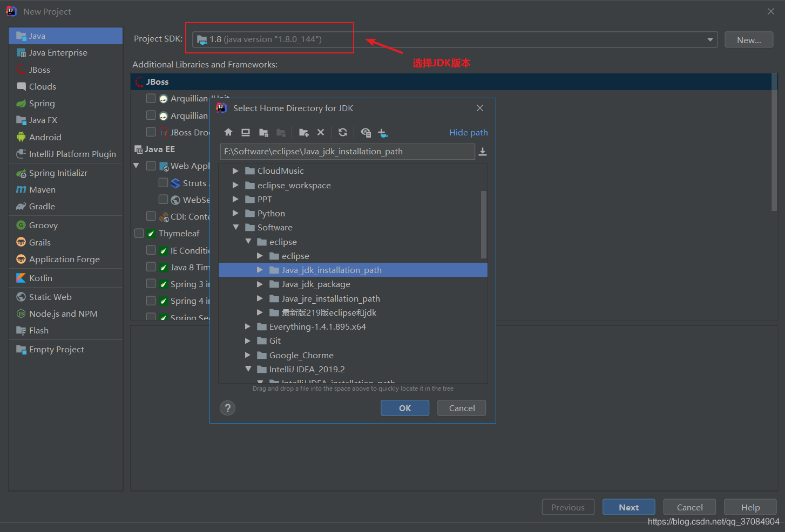Jump to project directory icon in toolbar
Viewport: 785px width, 532px height.
[263, 132]
